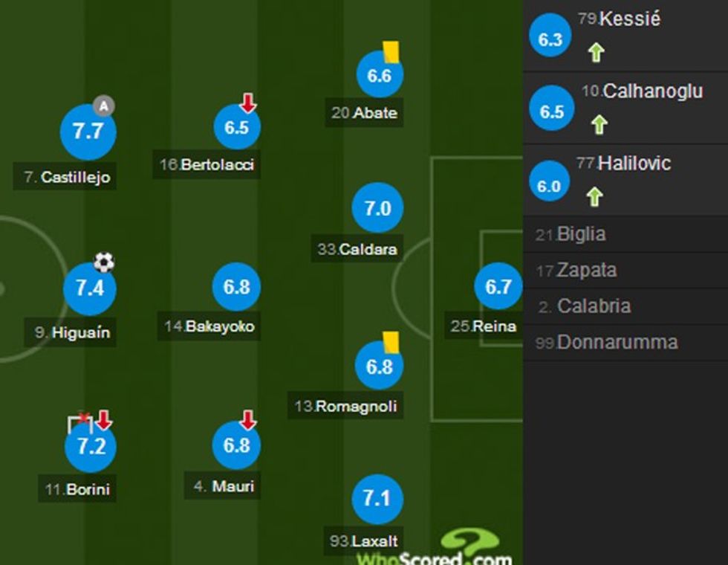This screenshot has height=565, width=728.
Task: Click the assist badge above Castillejo
Action: 103,105
